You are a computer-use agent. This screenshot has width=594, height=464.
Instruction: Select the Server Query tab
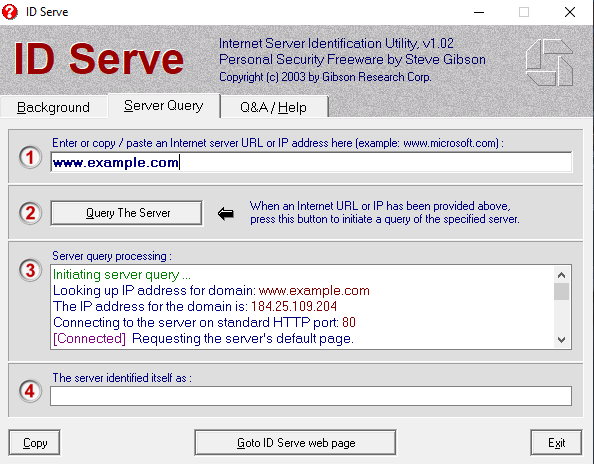pos(164,106)
